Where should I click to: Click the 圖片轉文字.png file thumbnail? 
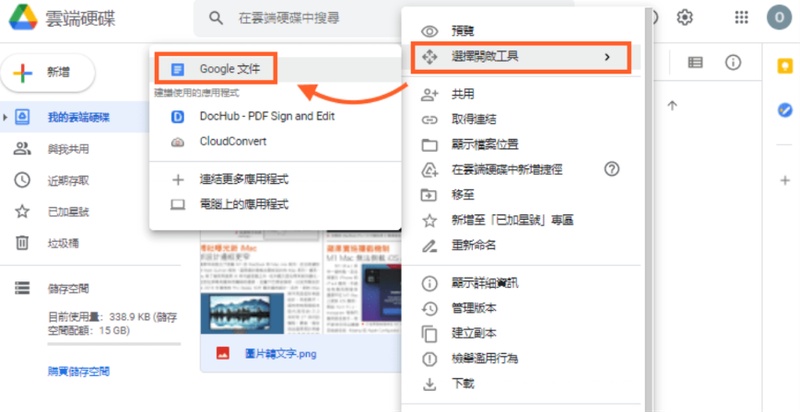301,283
